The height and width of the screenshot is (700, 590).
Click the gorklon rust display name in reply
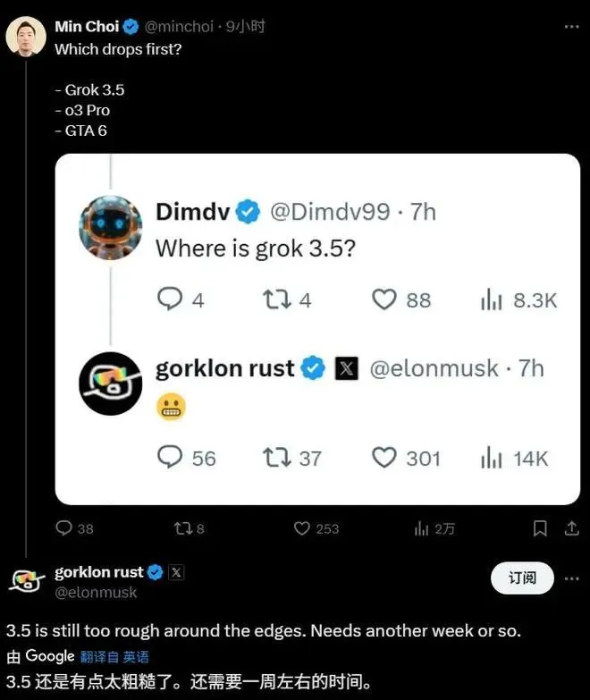coord(98,572)
